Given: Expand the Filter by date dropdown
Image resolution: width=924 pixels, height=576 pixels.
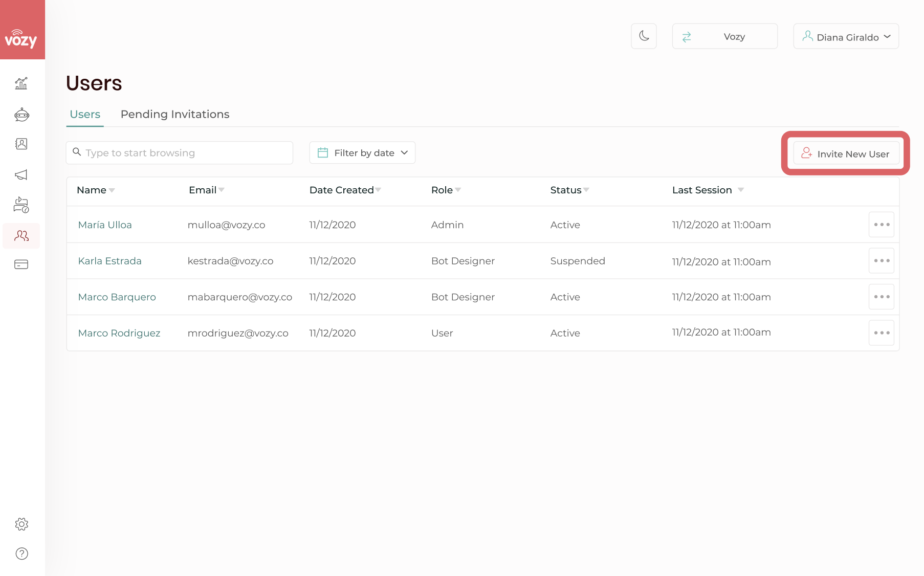Looking at the screenshot, I should pos(362,153).
